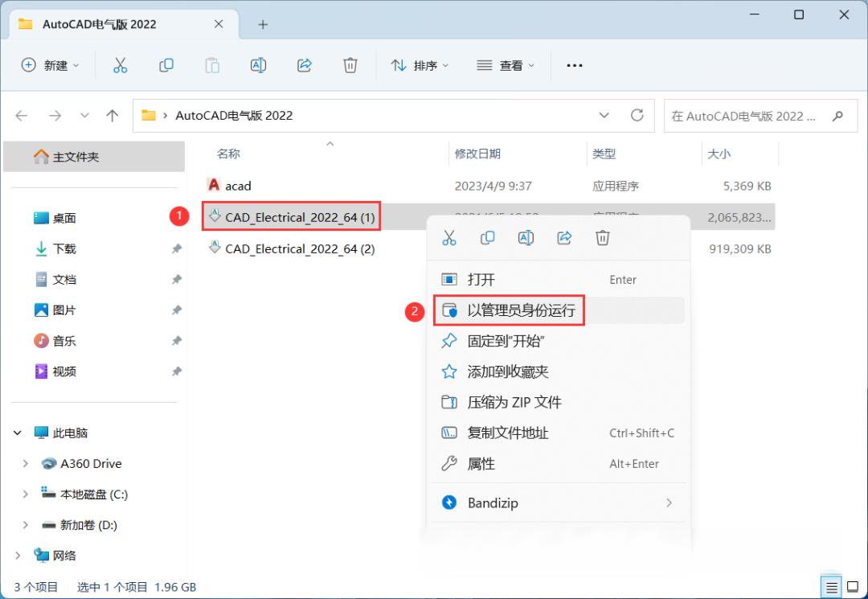868x599 pixels.
Task: Select 主文件夹 in the sidebar
Action: pyautogui.click(x=94, y=157)
